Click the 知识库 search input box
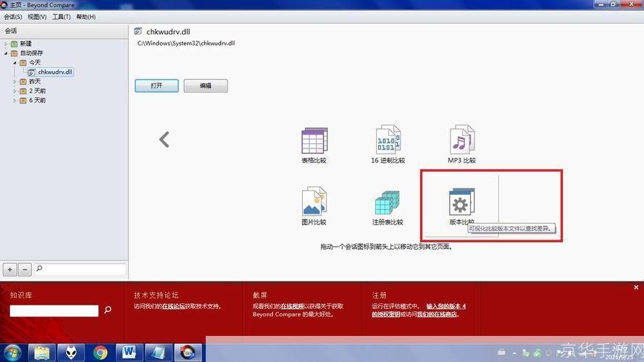This screenshot has height=362, width=644. (54, 311)
